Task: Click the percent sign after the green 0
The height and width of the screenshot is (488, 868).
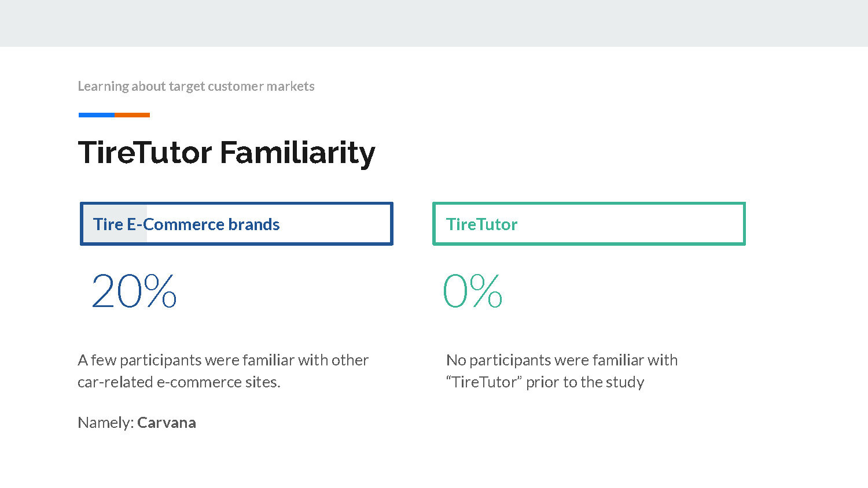Action: coord(486,291)
